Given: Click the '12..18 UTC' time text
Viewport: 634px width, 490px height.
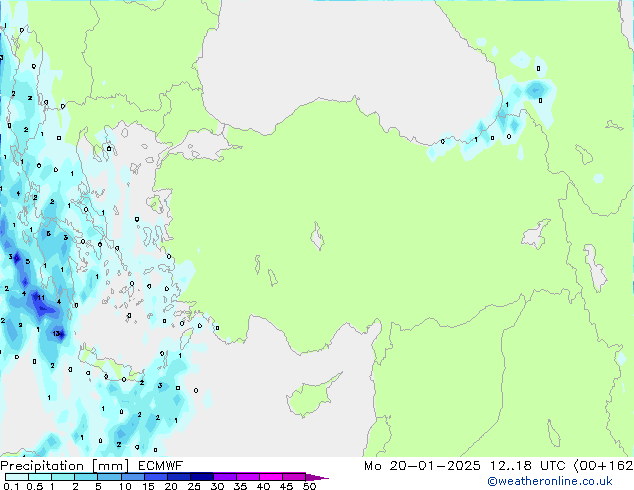Looking at the screenshot, I should (527, 466).
